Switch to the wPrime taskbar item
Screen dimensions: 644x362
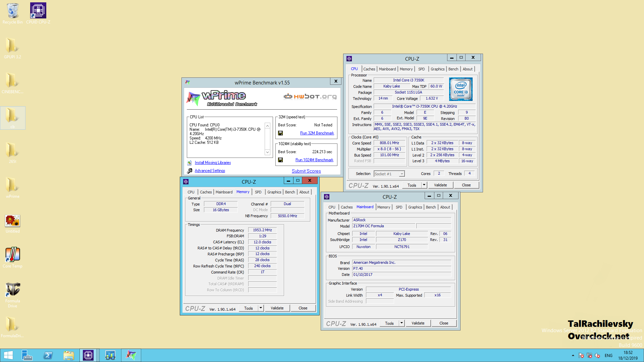click(x=131, y=355)
